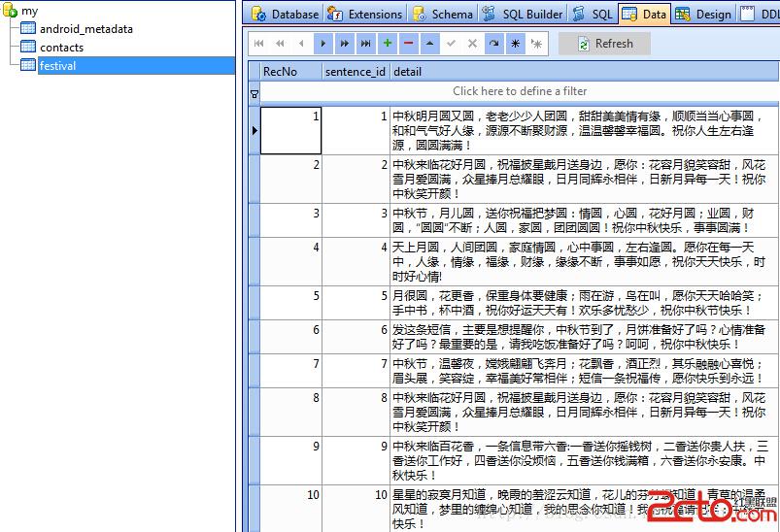Image resolution: width=780 pixels, height=532 pixels.
Task: Select detail cell of record 1
Action: pos(585,131)
